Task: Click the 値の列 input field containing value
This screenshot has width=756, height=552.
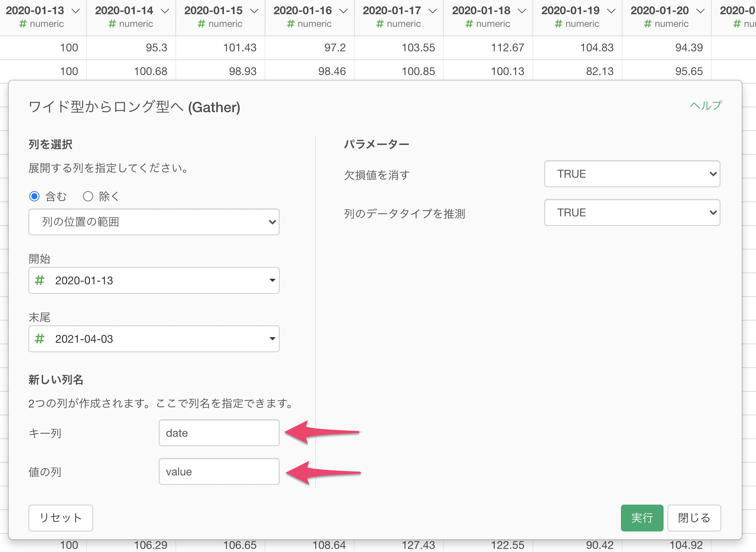Action: (219, 471)
